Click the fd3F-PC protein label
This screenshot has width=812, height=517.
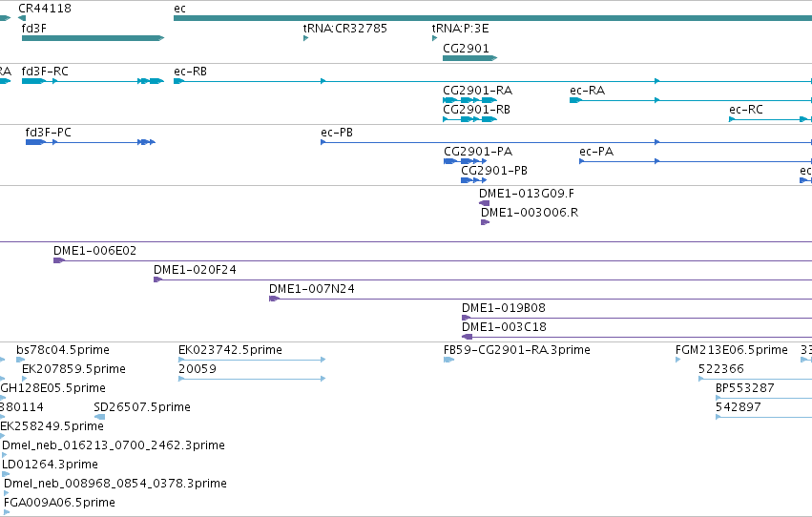[x=48, y=133]
